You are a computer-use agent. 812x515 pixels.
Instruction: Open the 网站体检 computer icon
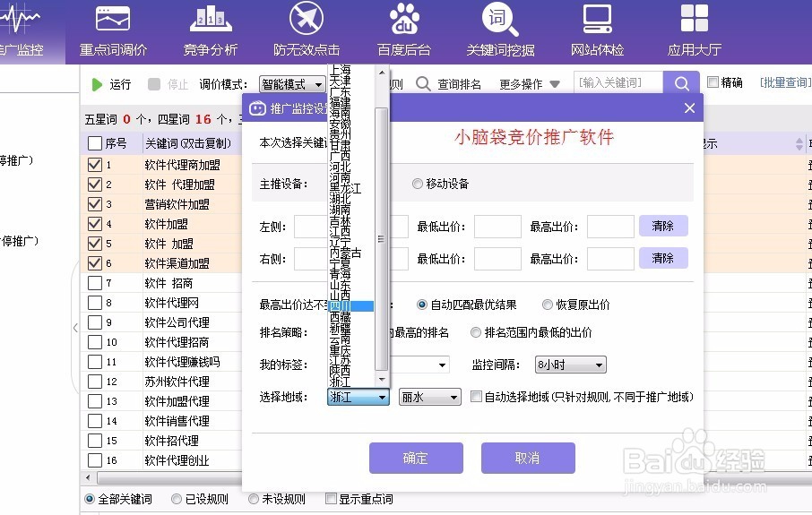(597, 19)
